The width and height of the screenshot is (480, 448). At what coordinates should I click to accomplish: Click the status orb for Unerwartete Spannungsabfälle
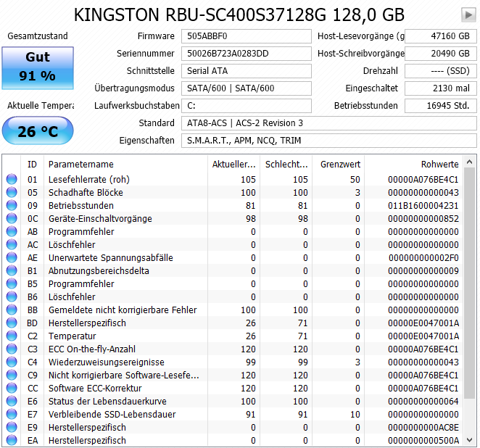[12, 257]
